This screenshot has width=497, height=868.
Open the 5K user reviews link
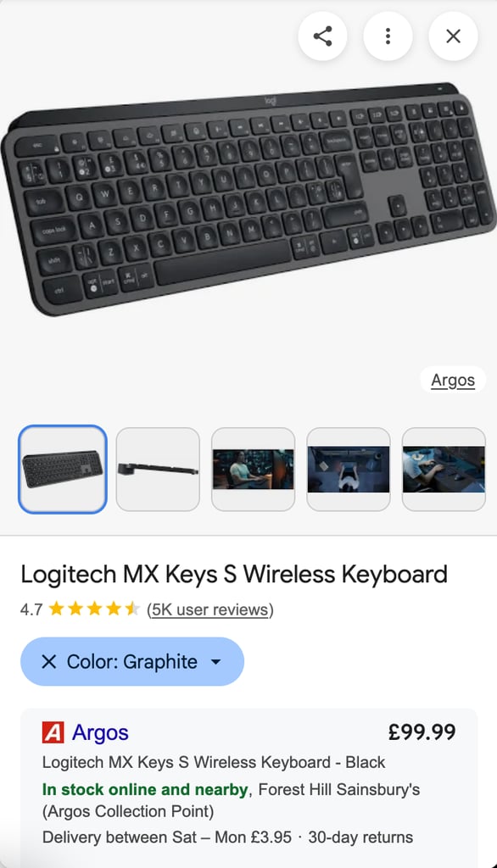click(x=210, y=609)
